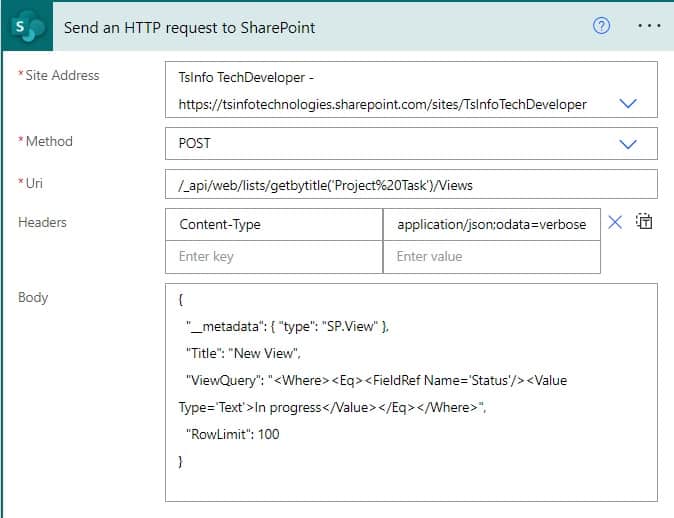Click the action title 'Send an HTTP request to SharePoint'
The width and height of the screenshot is (674, 518).
[190, 28]
